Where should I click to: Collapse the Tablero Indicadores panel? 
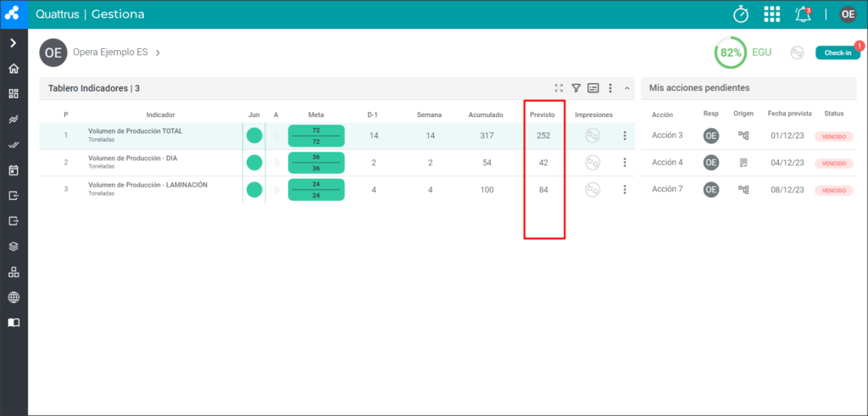coord(627,88)
